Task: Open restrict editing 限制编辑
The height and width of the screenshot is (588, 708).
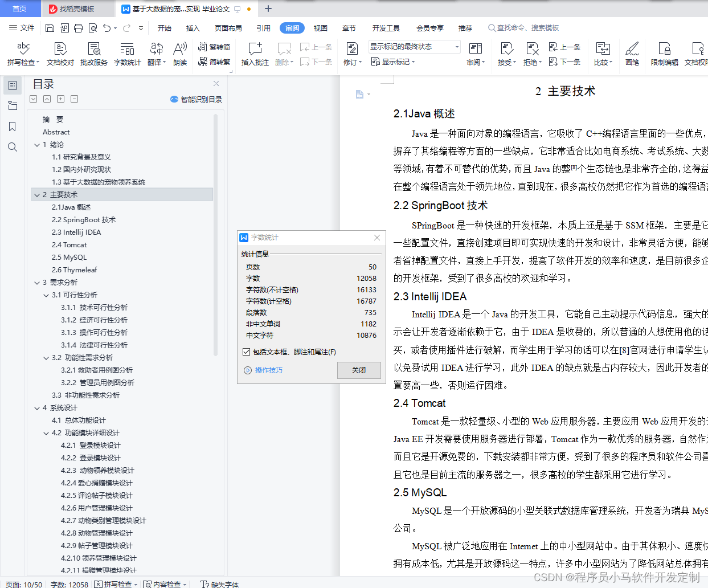Action: click(664, 54)
